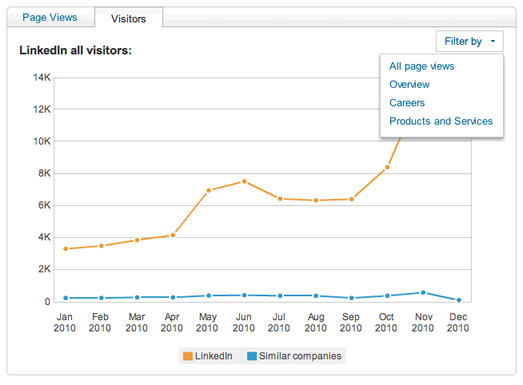Click the LinkedIn legend label
Screen dimensions: 523x385
pyautogui.click(x=213, y=356)
